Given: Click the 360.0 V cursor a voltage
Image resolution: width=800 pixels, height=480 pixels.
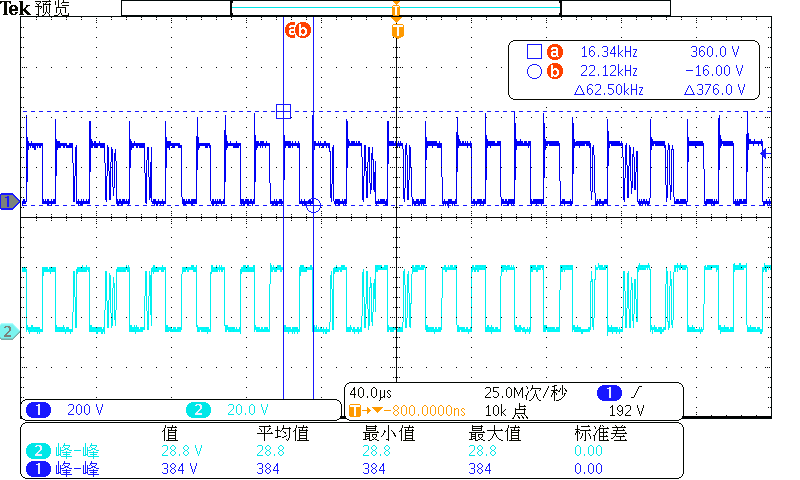Looking at the screenshot, I should [715, 52].
